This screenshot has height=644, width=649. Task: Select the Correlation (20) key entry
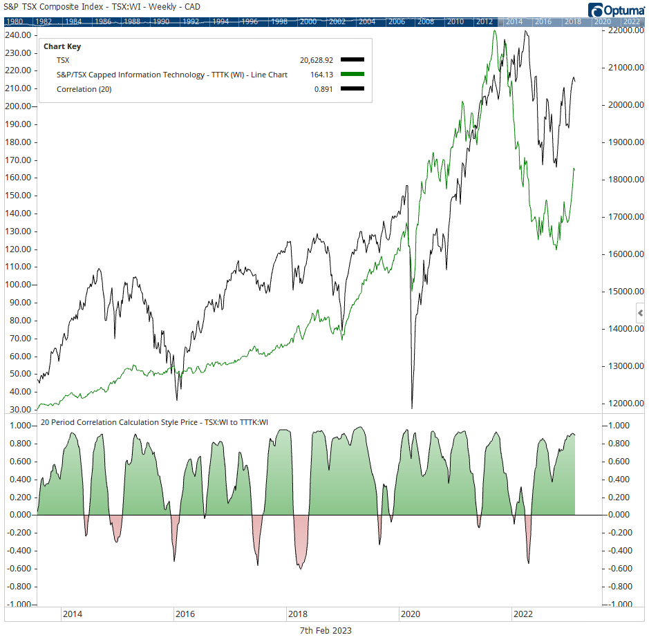[x=84, y=89]
